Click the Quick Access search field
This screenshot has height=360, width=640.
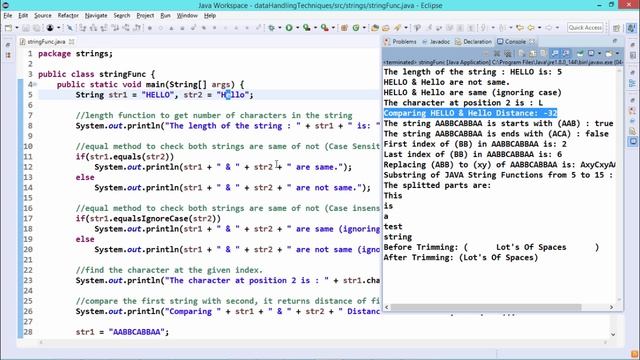coord(585,27)
